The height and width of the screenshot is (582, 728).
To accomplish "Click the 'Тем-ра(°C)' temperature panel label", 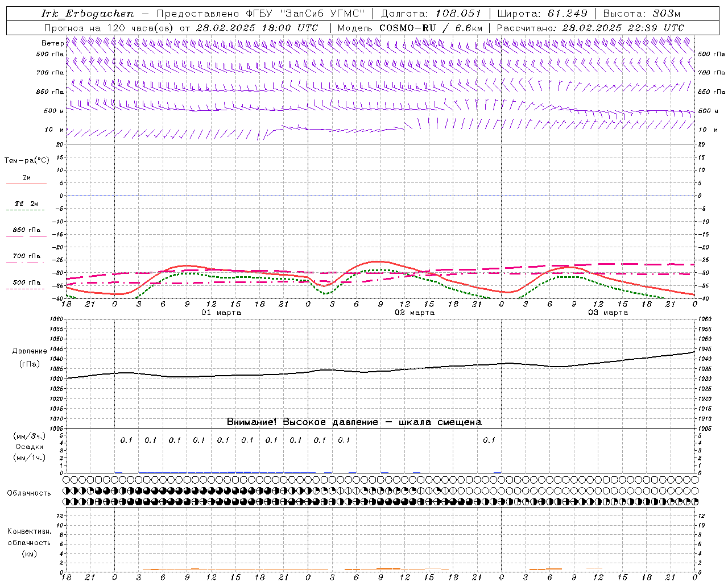I will point(27,161).
